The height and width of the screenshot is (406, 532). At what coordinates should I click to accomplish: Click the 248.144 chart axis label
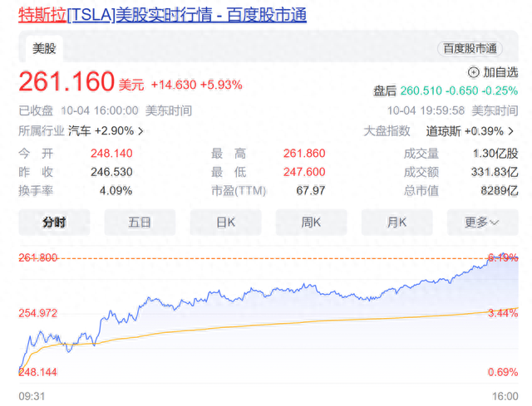coord(37,373)
